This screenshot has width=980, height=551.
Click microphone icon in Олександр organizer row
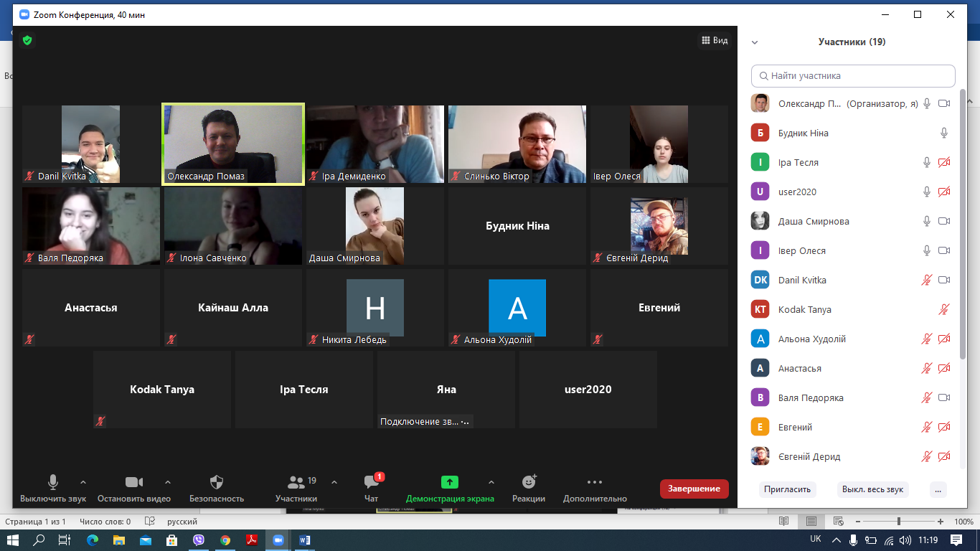point(927,104)
